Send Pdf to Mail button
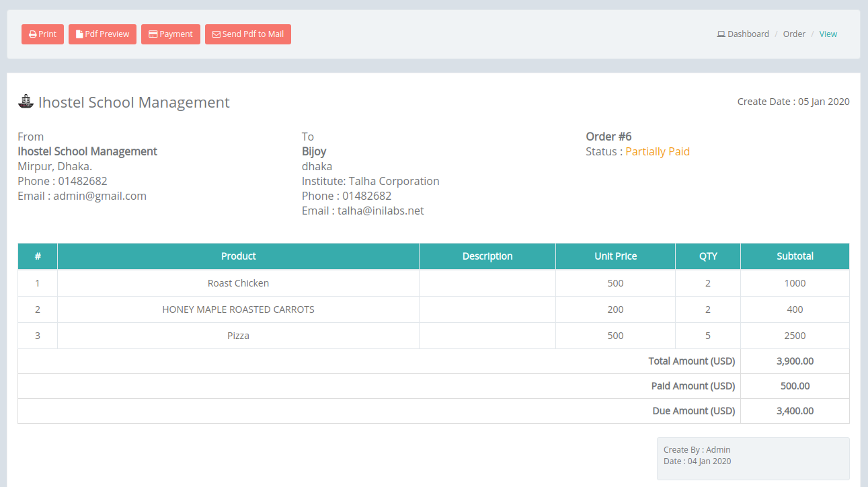This screenshot has height=487, width=868. point(248,34)
